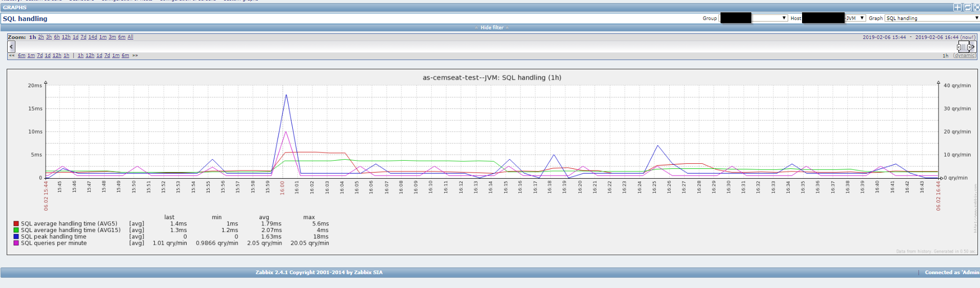Image resolution: width=980 pixels, height=288 pixels.
Task: Click legend label SQL average handling time (AVG15)
Action: click(x=71, y=230)
